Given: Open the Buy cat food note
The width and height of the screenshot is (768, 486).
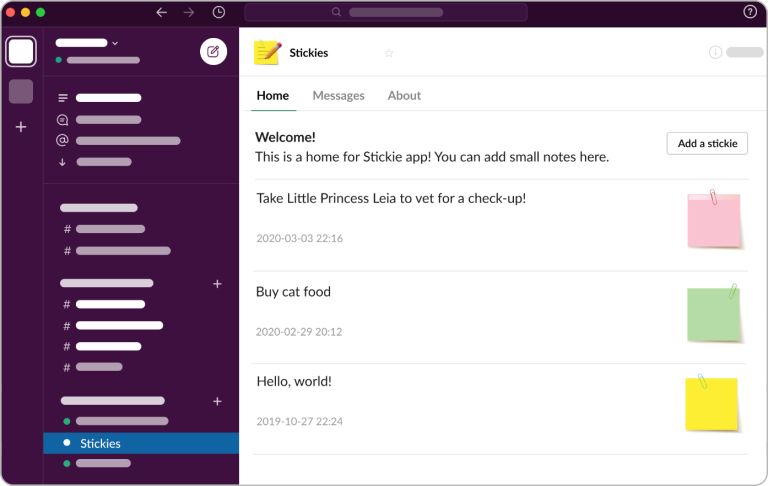Looking at the screenshot, I should click(x=294, y=292).
